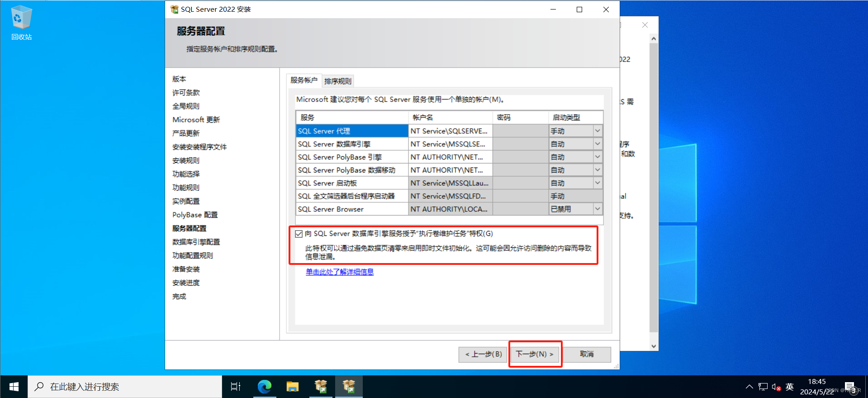Image resolution: width=868 pixels, height=398 pixels.
Task: Click the 版本 step in the sidebar
Action: click(179, 79)
